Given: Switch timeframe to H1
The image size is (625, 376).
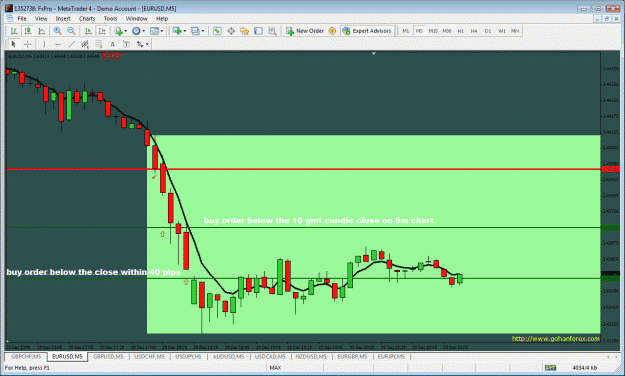Looking at the screenshot, I should click(x=461, y=31).
